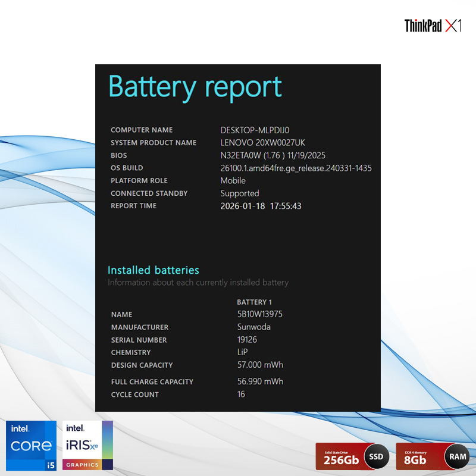Click the cycle count value 16
This screenshot has width=476, height=476.
[x=241, y=394]
